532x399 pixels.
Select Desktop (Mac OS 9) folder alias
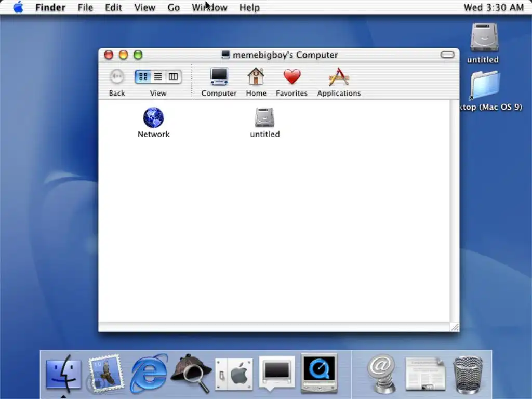485,86
